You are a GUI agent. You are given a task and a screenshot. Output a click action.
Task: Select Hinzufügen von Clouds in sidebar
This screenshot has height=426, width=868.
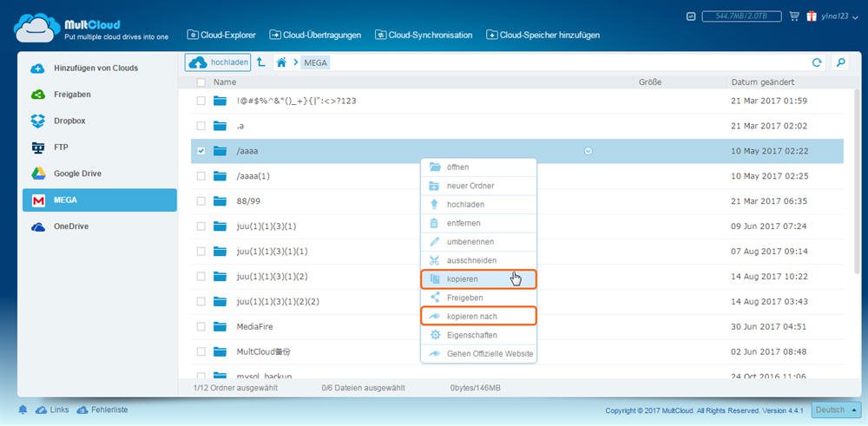click(100, 68)
